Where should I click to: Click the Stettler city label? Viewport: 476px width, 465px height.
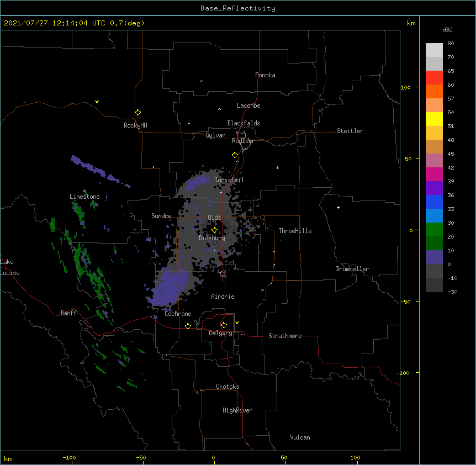[x=350, y=131]
